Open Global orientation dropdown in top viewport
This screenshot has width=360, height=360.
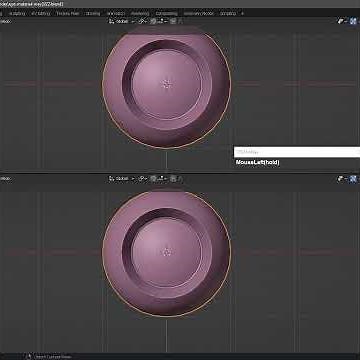point(122,21)
